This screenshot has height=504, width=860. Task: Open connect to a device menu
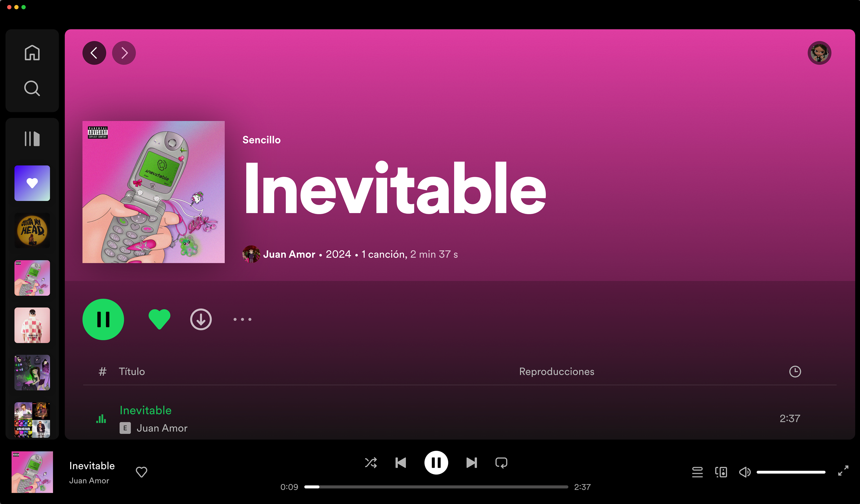point(721,472)
